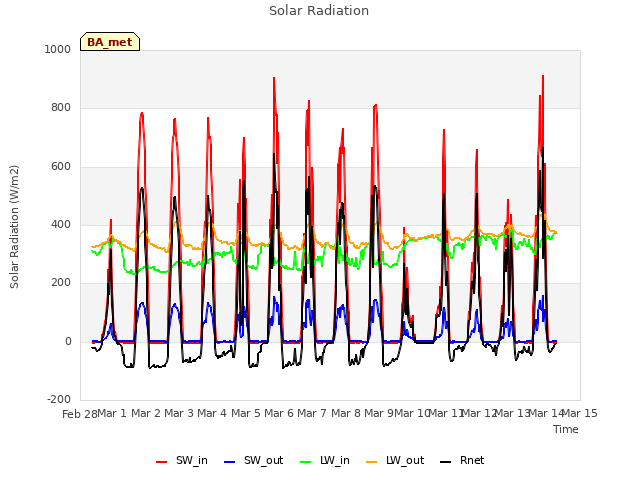Click the SW_in peak on Mar 2
640x480 pixels.
pos(142,113)
